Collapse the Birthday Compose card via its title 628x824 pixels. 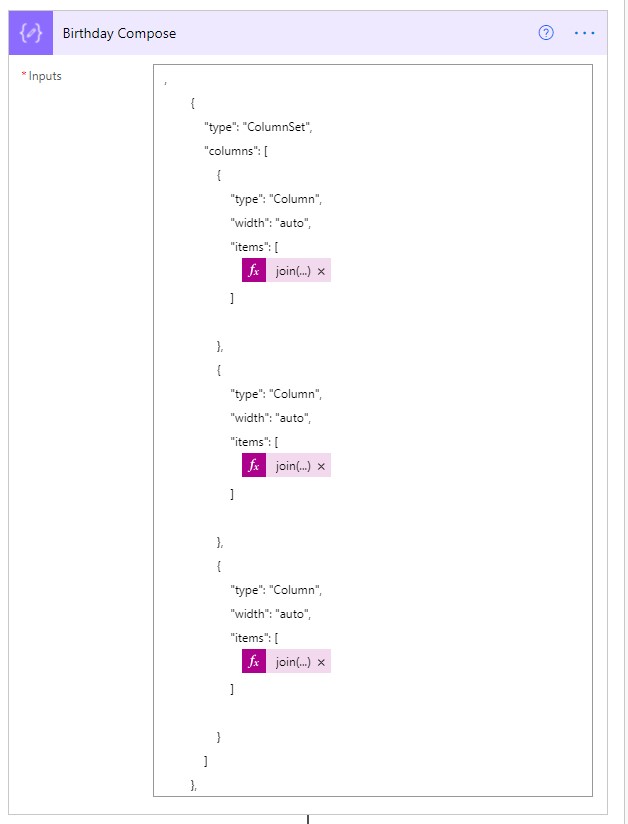(x=119, y=33)
